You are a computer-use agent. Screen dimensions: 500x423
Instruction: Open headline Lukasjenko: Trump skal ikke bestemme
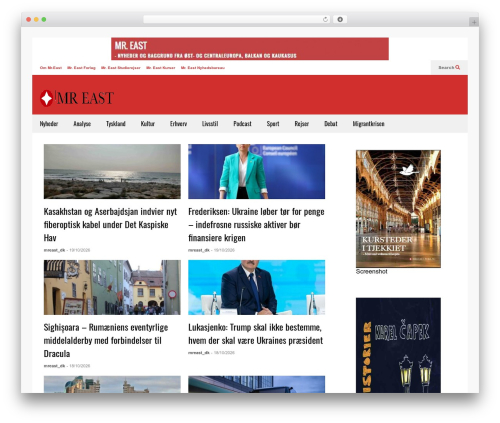point(256,334)
